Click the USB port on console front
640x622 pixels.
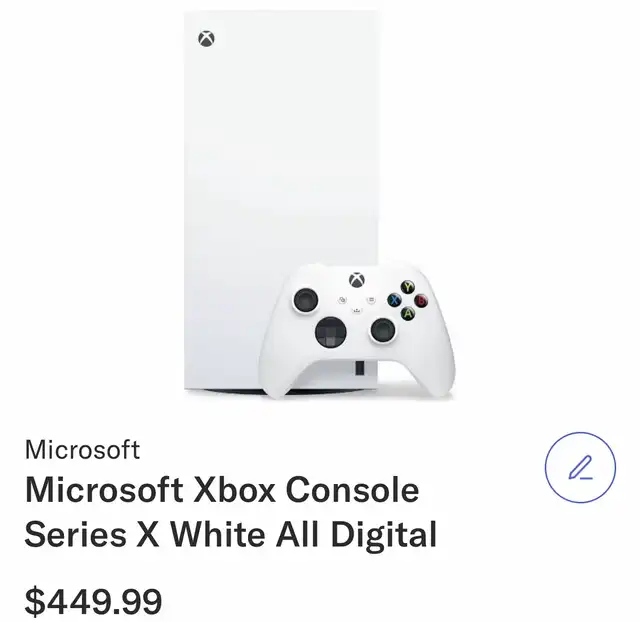point(360,368)
